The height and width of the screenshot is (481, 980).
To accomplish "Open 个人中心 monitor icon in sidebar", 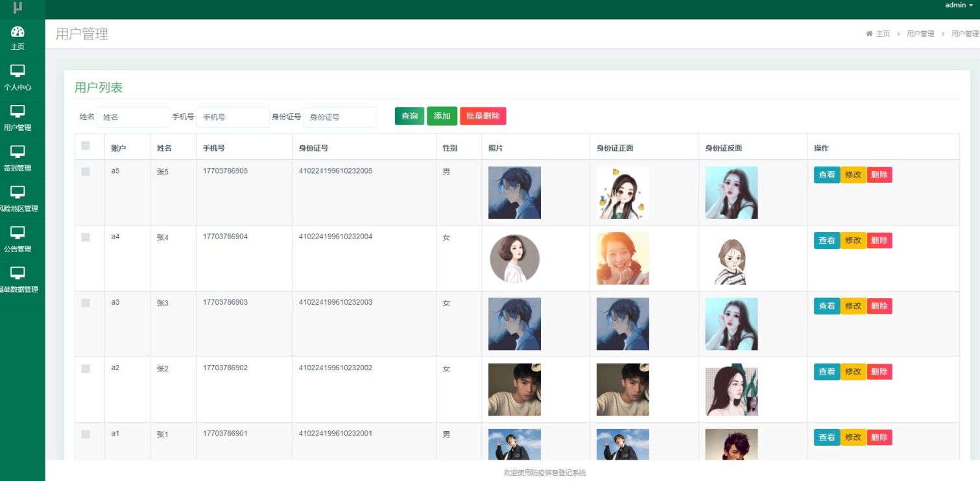I will pos(18,71).
